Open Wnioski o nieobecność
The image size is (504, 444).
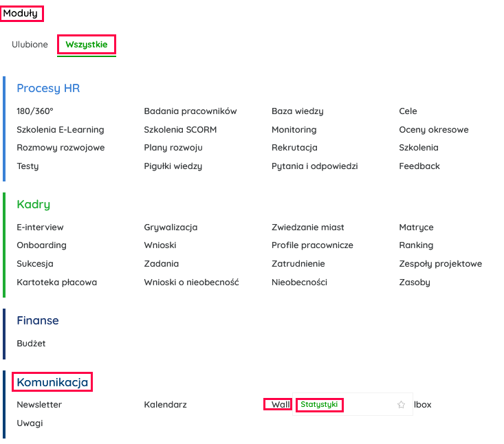[x=191, y=282]
